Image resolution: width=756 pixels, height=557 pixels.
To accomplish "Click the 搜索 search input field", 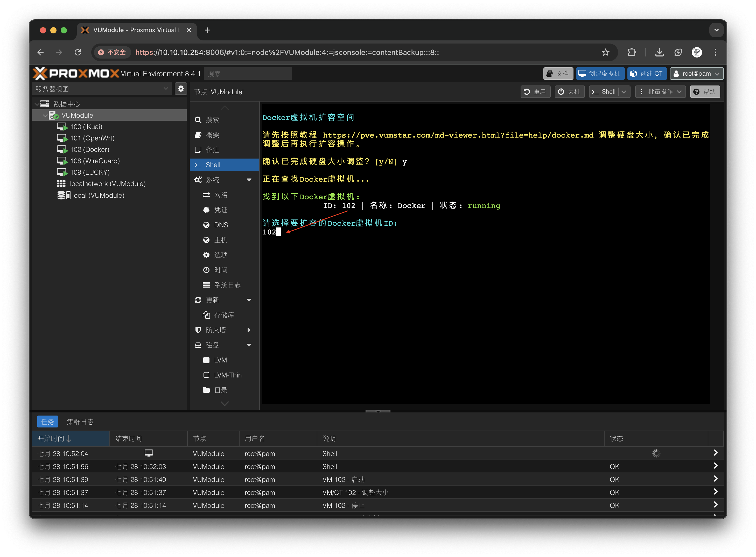I will pyautogui.click(x=248, y=74).
